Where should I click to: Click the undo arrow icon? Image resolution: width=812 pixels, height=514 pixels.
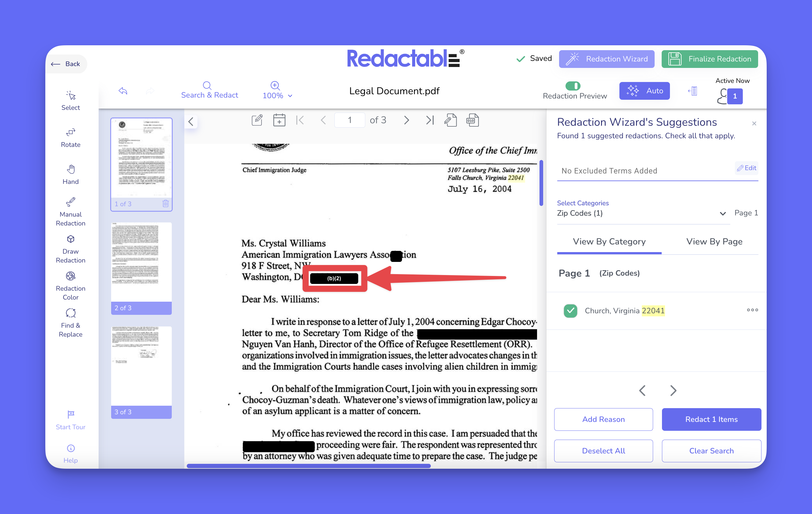click(x=123, y=91)
